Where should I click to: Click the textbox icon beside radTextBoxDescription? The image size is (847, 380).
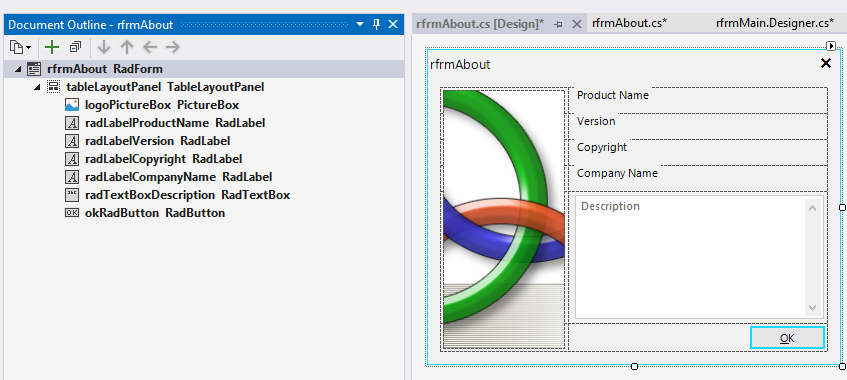(x=72, y=195)
